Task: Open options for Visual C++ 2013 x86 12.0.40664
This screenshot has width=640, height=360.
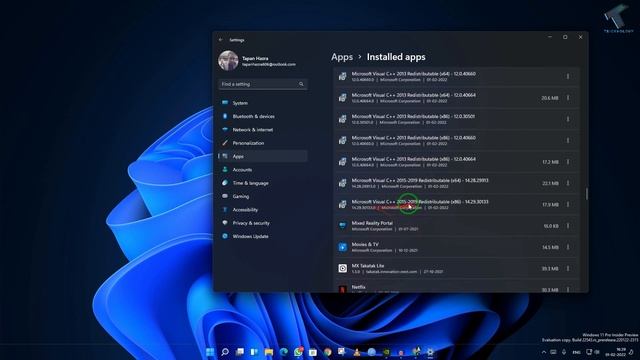Action: 568,162
